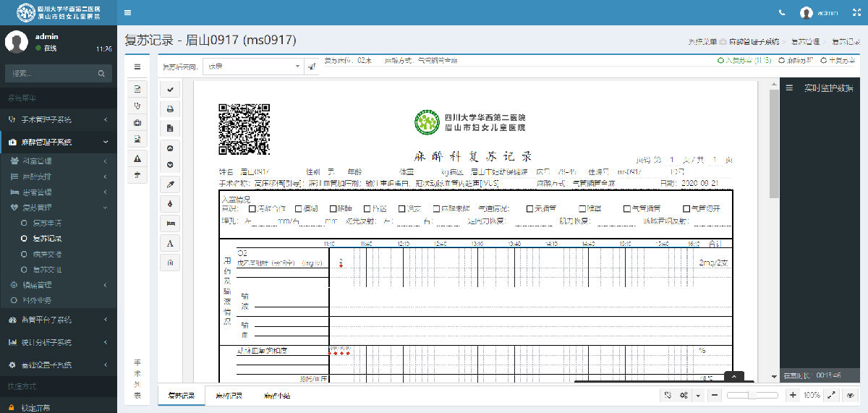This screenshot has width=868, height=413.
Task: Switch to the 复苏记录 bottom tab
Action: point(182,396)
